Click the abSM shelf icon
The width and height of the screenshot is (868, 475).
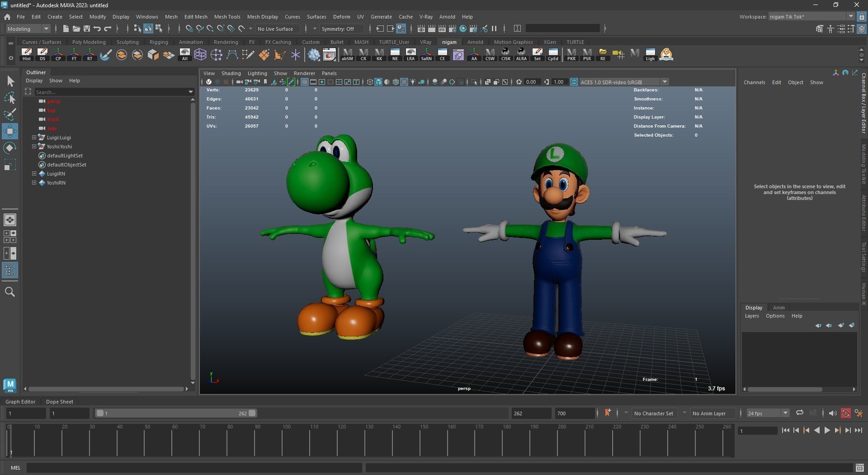click(347, 54)
